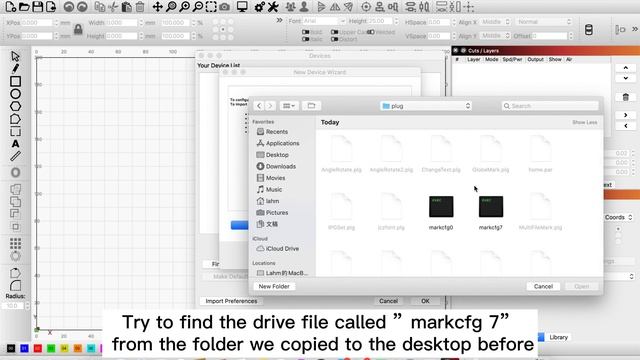Click the Pan/move crossed-arrows icon
Viewport: 640px width, 360px height.
[157, 7]
